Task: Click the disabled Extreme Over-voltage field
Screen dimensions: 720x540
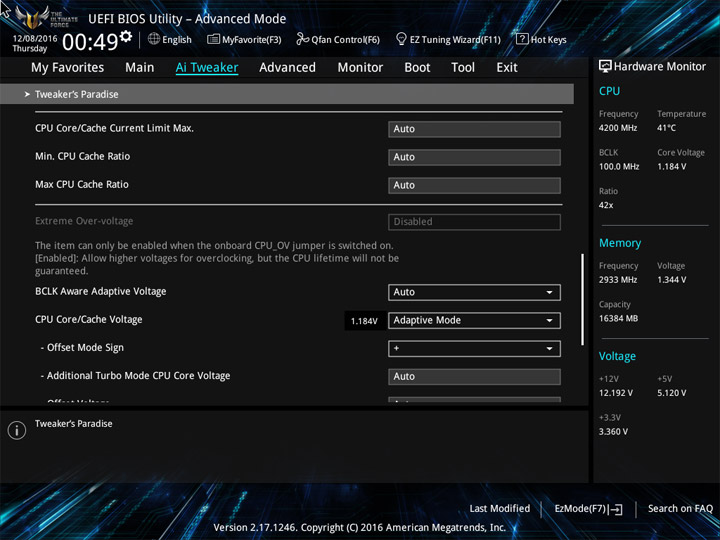Action: tap(474, 222)
